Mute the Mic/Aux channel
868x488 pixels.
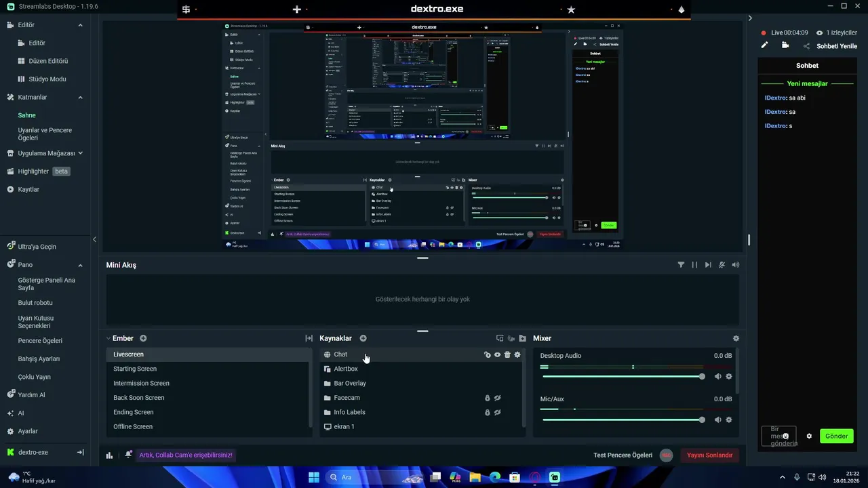pyautogui.click(x=718, y=420)
